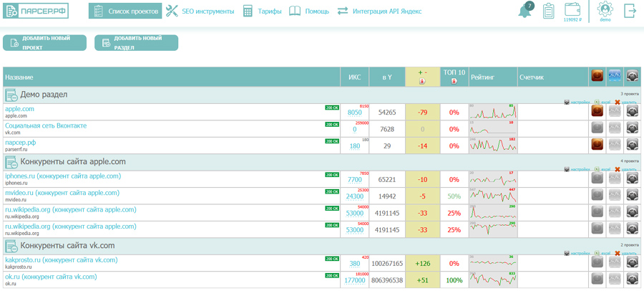Sort by the ИКС column header
644x291 pixels.
pyautogui.click(x=354, y=77)
